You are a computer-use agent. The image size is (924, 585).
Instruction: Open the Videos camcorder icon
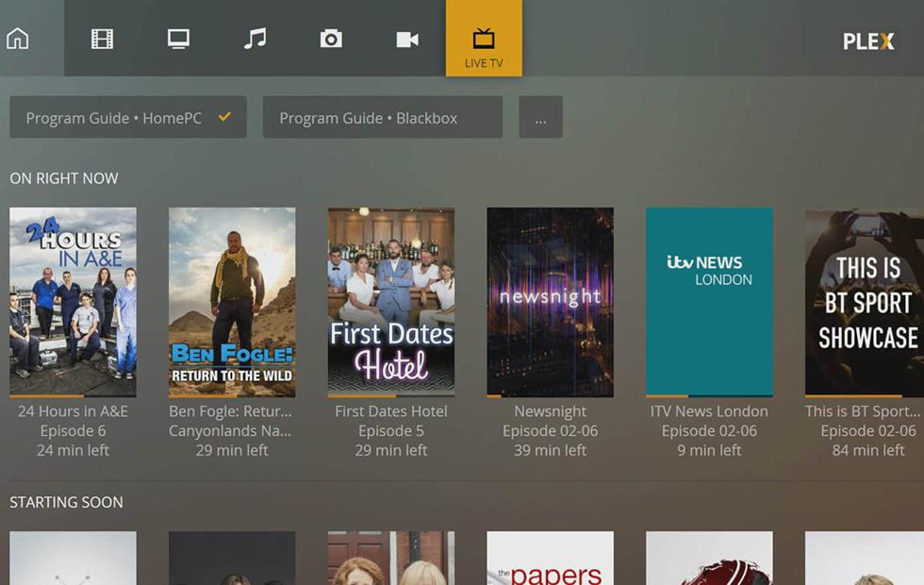click(407, 40)
